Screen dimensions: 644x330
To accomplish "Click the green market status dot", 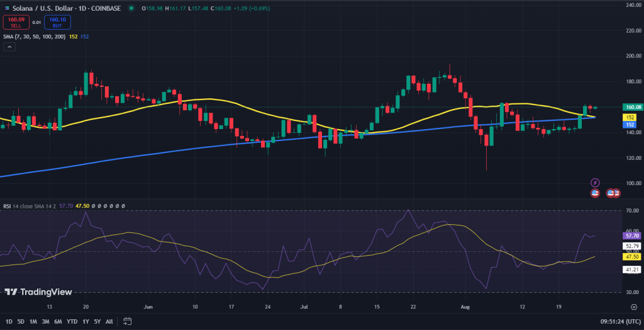I will point(131,8).
